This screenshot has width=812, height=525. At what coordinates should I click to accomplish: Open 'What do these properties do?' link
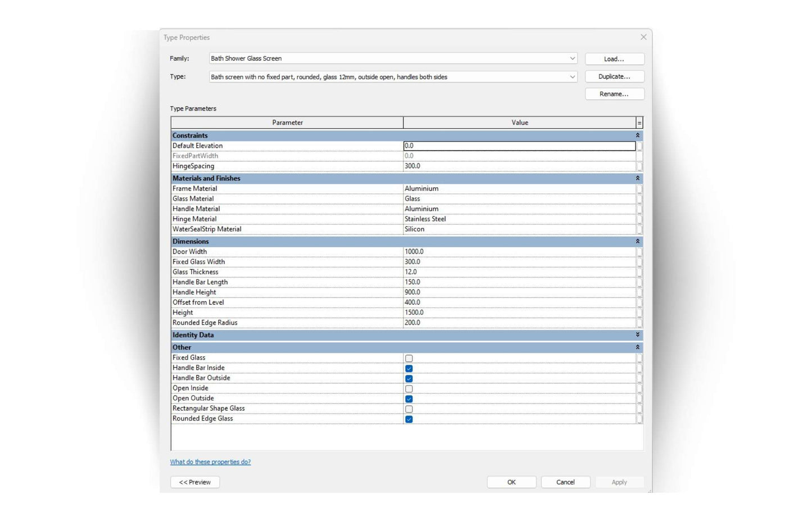(x=210, y=462)
